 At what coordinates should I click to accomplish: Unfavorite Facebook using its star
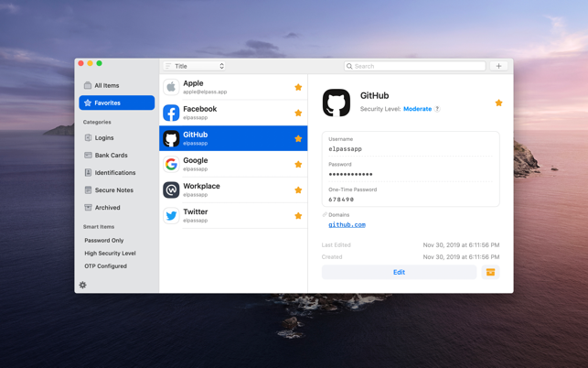tap(298, 113)
